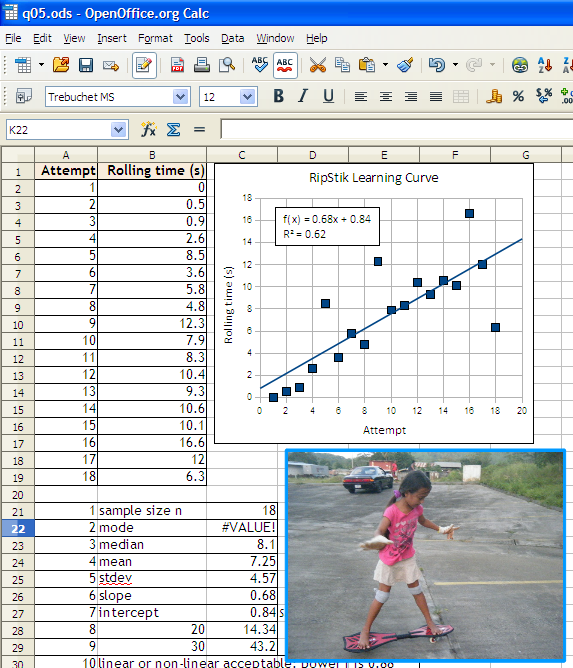573x668 pixels.
Task: Open the Insert menu
Action: click(x=112, y=38)
